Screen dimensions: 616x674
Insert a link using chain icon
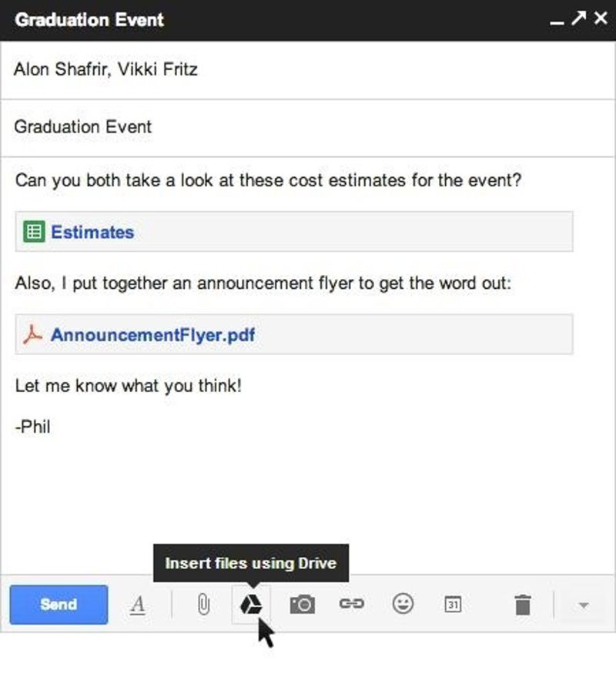click(351, 605)
